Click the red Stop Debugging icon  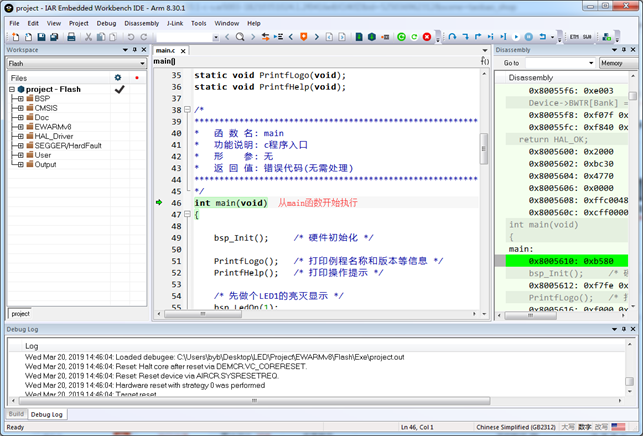coord(427,37)
